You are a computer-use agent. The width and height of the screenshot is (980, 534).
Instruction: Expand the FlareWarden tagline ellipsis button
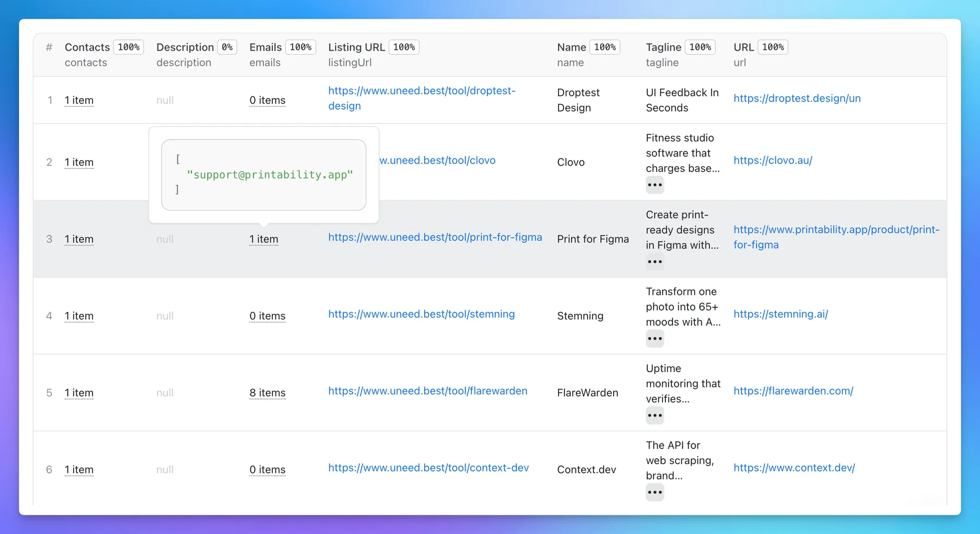654,416
